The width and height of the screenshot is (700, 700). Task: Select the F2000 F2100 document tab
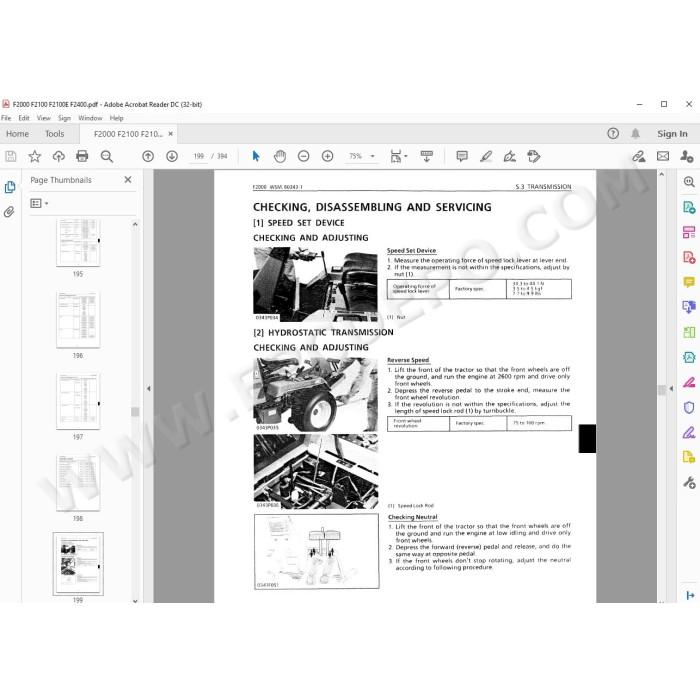coord(128,134)
